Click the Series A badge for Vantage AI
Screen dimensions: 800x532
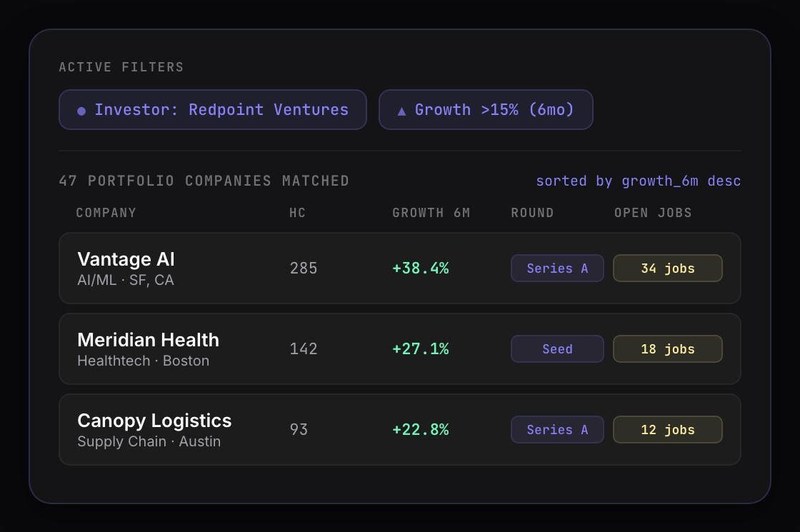pyautogui.click(x=557, y=268)
